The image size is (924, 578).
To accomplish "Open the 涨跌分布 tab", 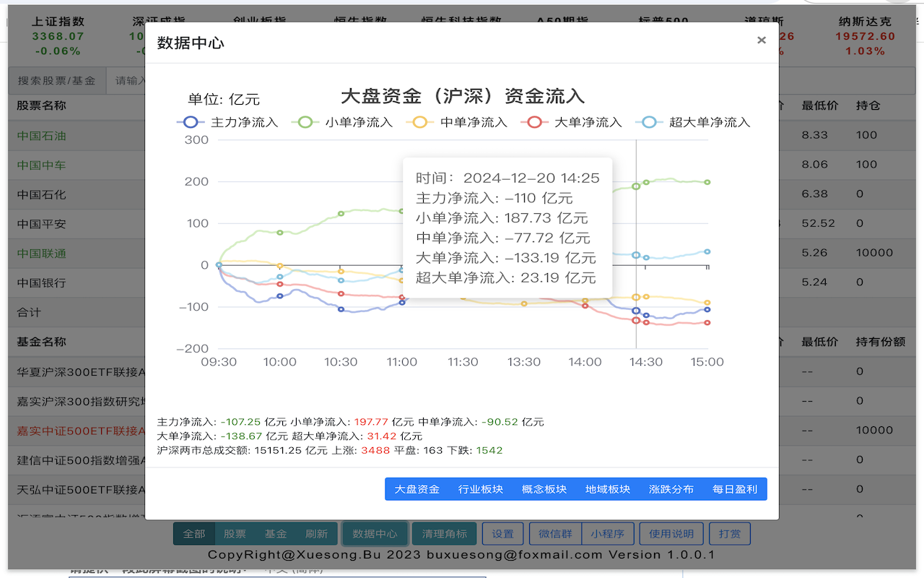I will 671,489.
